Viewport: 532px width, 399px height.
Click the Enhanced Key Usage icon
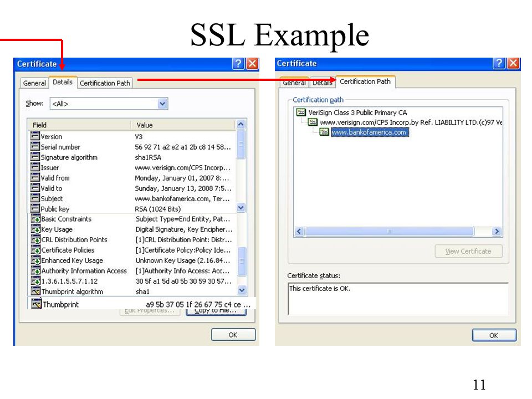coord(35,260)
